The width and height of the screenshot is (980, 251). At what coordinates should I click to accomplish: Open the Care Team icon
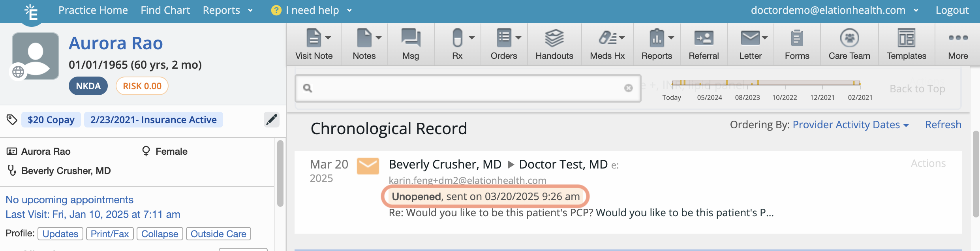849,38
